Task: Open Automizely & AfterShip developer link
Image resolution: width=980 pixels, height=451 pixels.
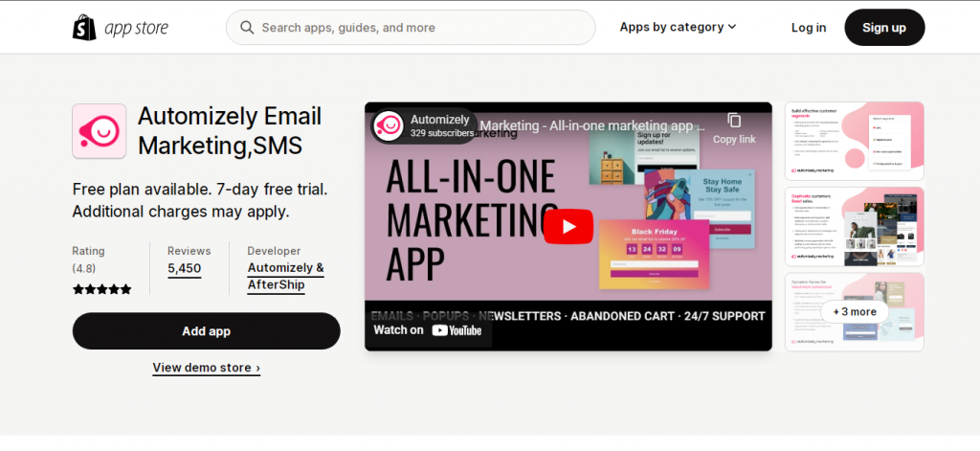Action: click(x=285, y=277)
